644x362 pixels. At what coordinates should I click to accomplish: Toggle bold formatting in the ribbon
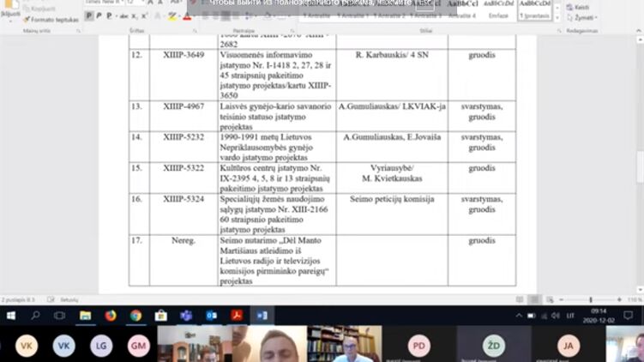(90, 15)
